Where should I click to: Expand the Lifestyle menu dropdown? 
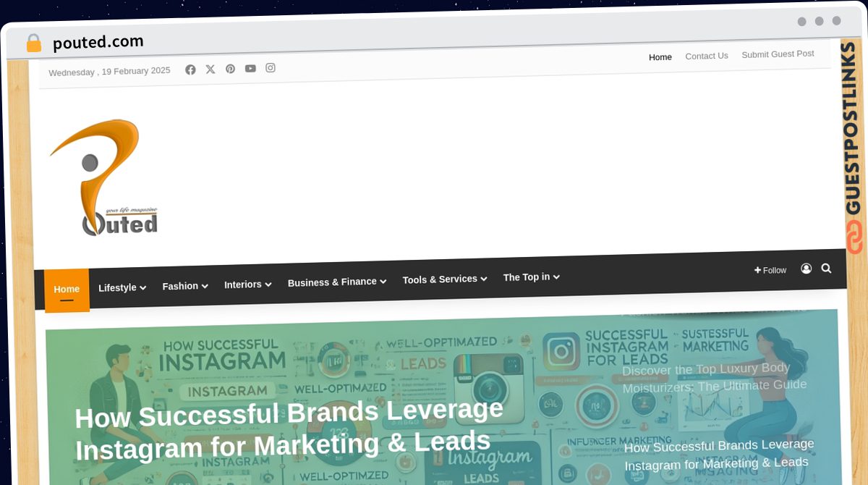point(122,287)
